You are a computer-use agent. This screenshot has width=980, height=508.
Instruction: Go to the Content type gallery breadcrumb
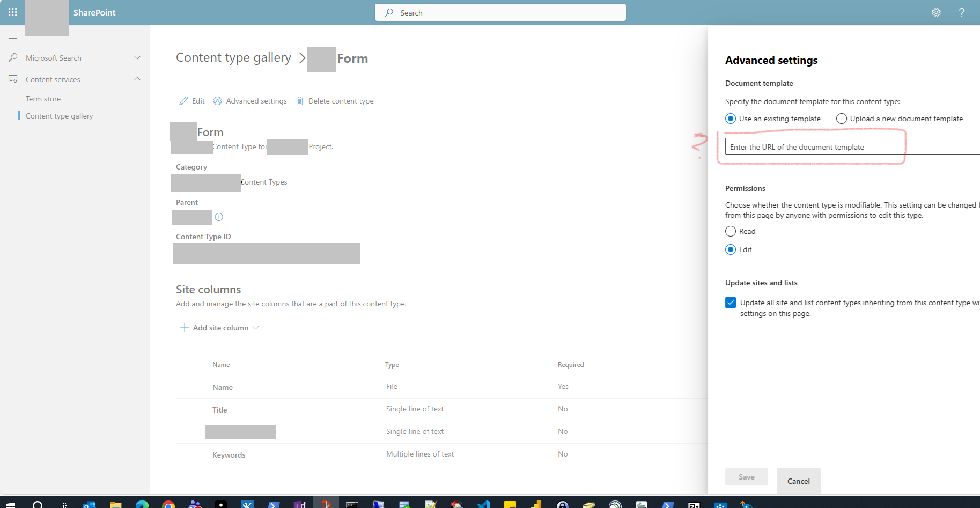pyautogui.click(x=233, y=58)
